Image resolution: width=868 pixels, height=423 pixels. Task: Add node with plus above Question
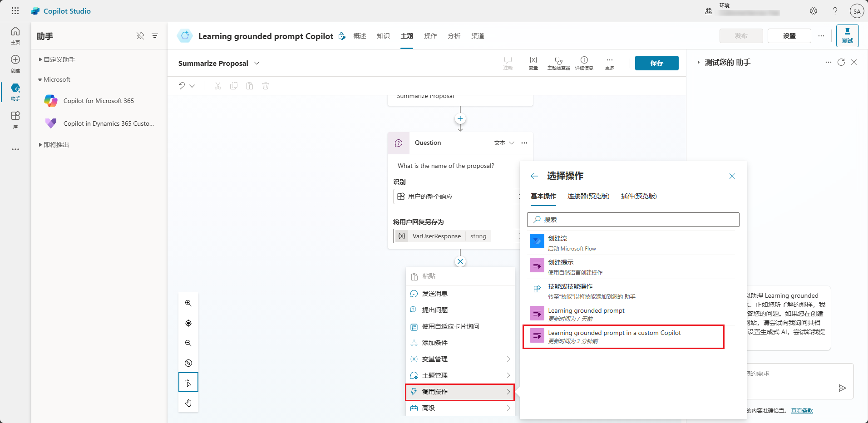(x=460, y=118)
